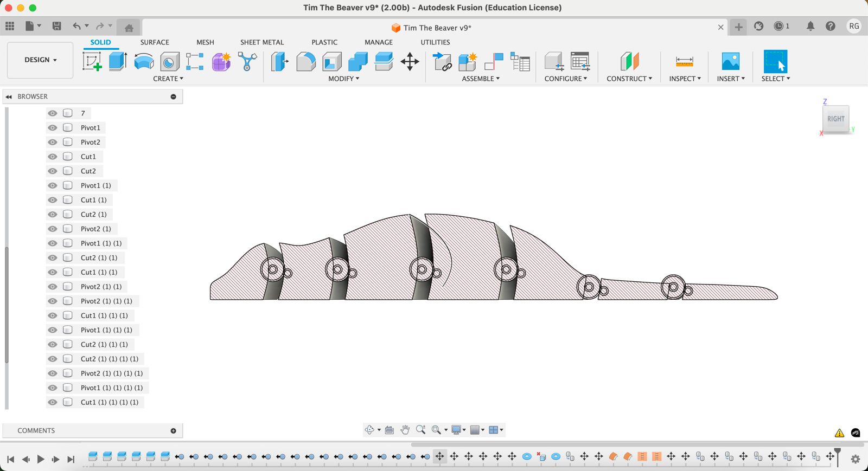Click the Joint tool in Assemble
The image size is (868, 471).
pyautogui.click(x=494, y=61)
